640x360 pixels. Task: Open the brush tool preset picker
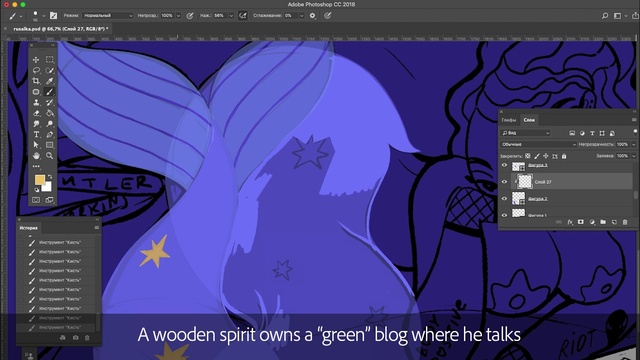15,16
